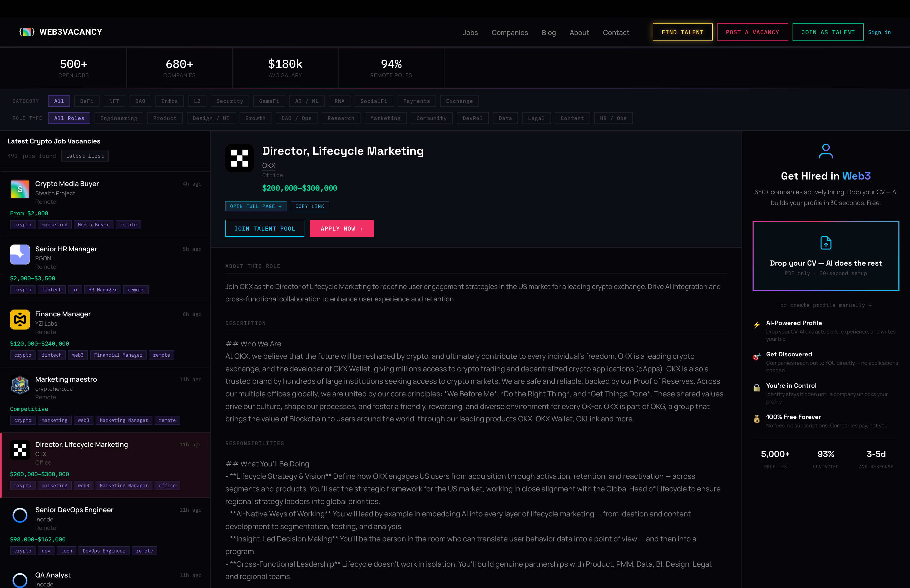The width and height of the screenshot is (910, 588).
Task: Filter by HR / Ops role
Action: (613, 118)
